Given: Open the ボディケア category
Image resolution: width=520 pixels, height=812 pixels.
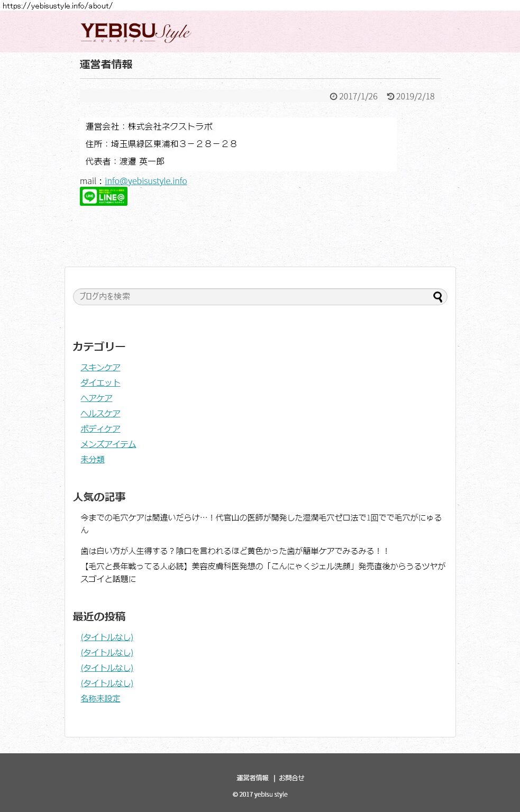Looking at the screenshot, I should (101, 429).
